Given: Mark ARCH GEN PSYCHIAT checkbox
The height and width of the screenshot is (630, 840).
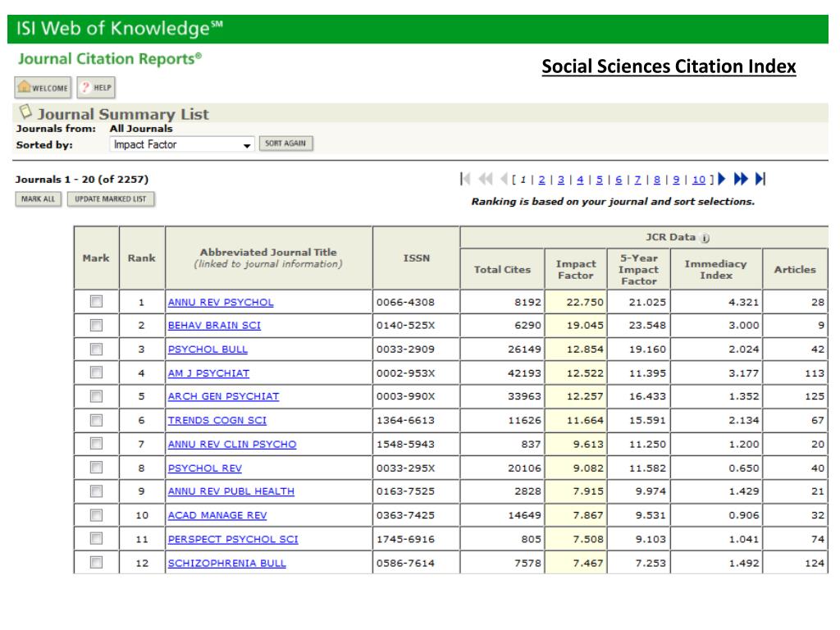Looking at the screenshot, I should [97, 396].
